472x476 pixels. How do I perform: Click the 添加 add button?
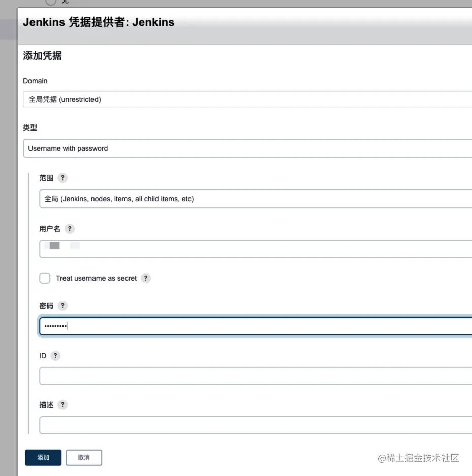click(x=43, y=458)
